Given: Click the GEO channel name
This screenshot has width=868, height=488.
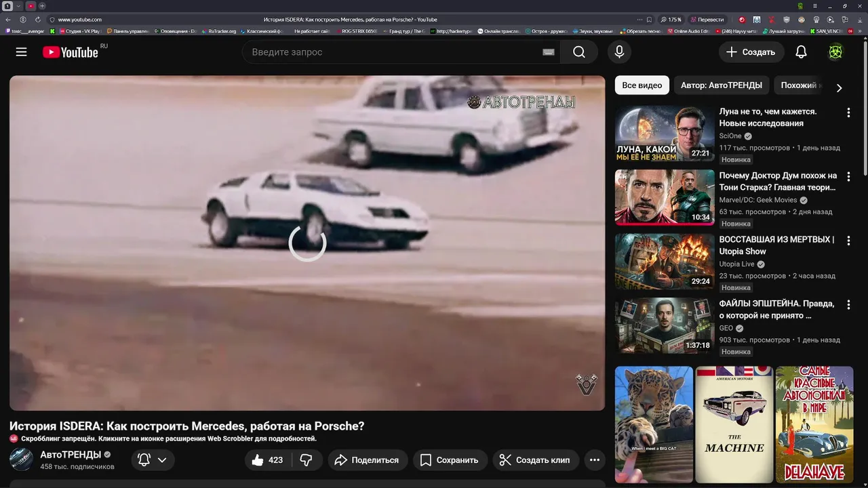Looking at the screenshot, I should point(726,329).
